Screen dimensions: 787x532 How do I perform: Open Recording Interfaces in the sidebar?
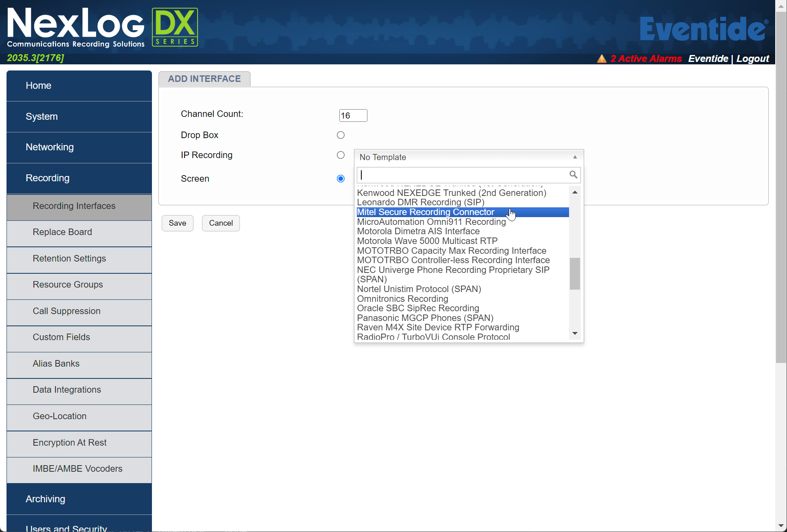click(74, 206)
